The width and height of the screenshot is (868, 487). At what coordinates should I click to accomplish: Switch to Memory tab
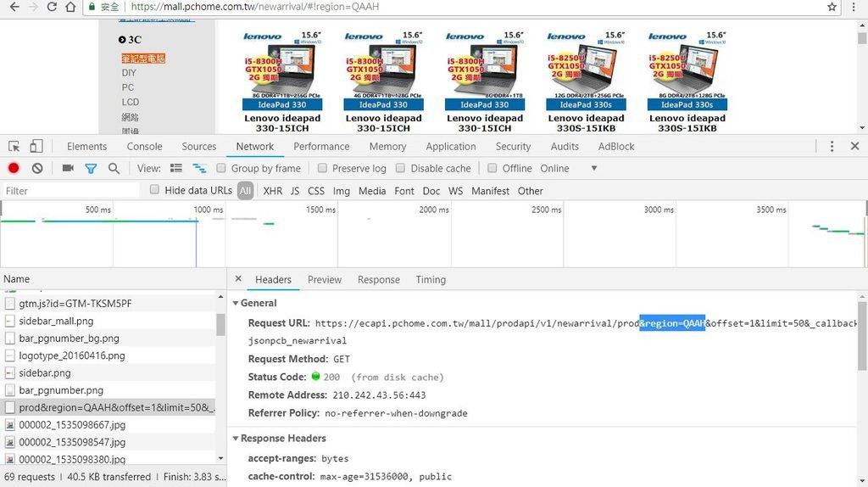387,146
